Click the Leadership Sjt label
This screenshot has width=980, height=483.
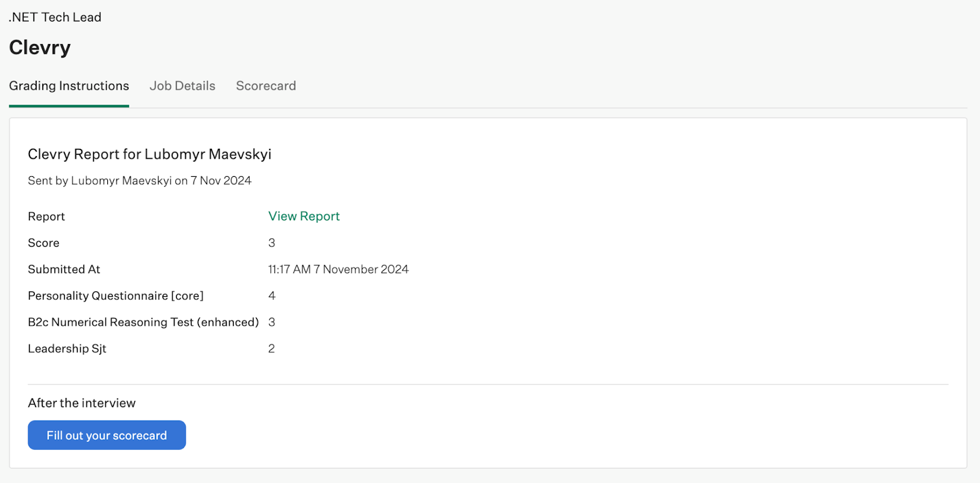coord(67,348)
